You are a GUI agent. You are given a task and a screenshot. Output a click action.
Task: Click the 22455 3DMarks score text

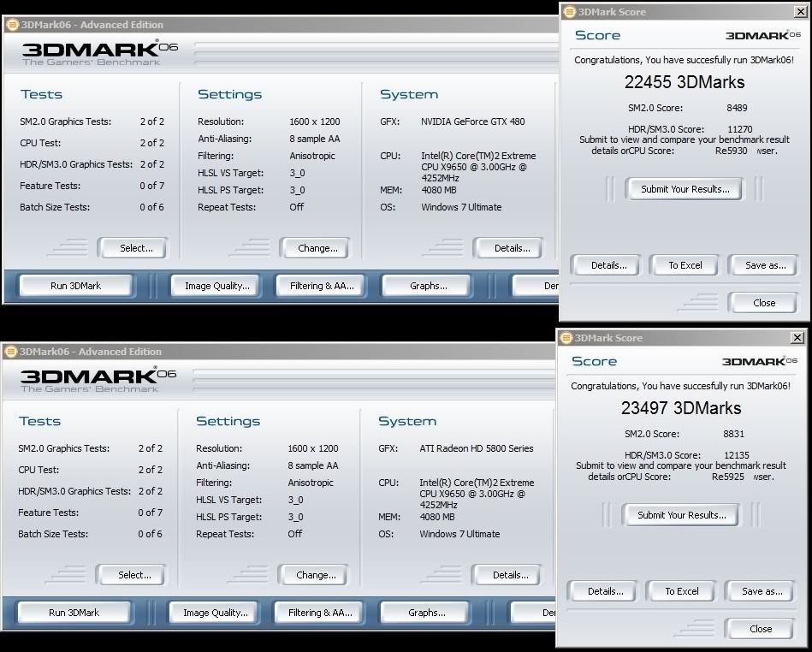click(685, 82)
